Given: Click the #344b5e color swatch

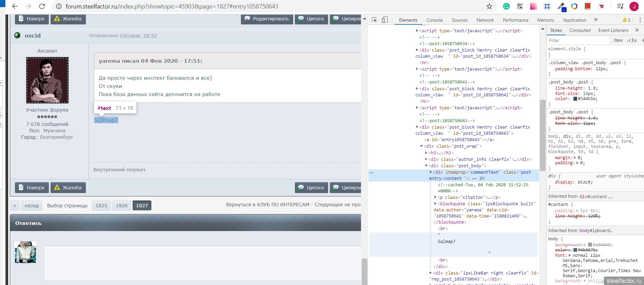Looking at the screenshot, I should (575, 99).
